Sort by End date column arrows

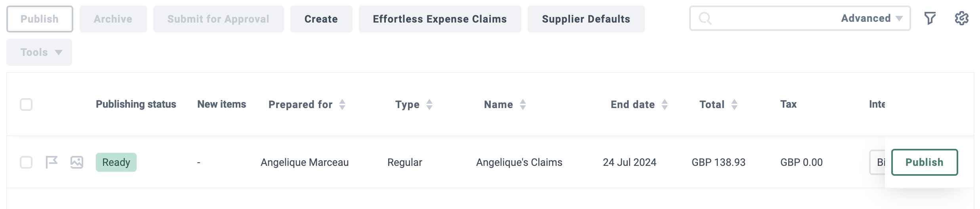665,104
